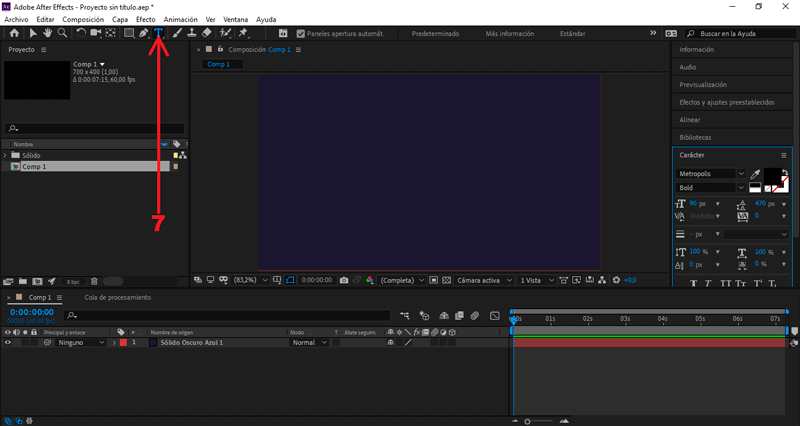
Task: Create a new composition from the Project panel
Action: pyautogui.click(x=37, y=281)
